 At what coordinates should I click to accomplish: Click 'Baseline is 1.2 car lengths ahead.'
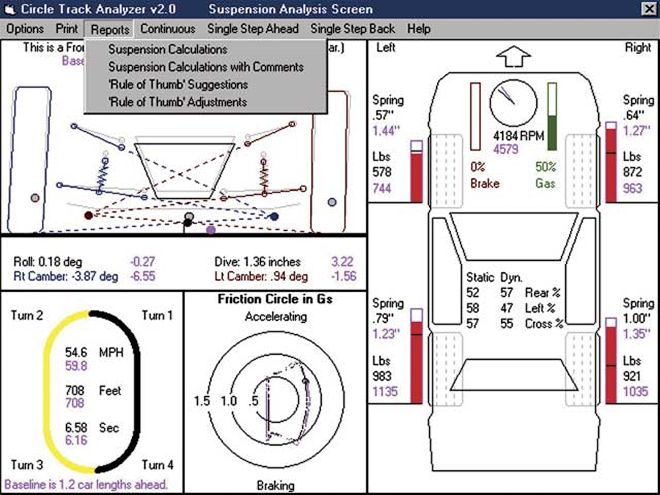[86, 484]
